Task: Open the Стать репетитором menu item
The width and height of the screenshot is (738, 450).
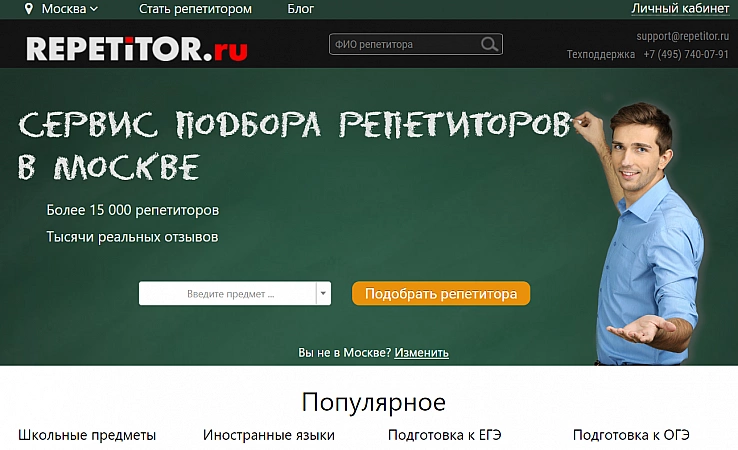Action: click(195, 9)
